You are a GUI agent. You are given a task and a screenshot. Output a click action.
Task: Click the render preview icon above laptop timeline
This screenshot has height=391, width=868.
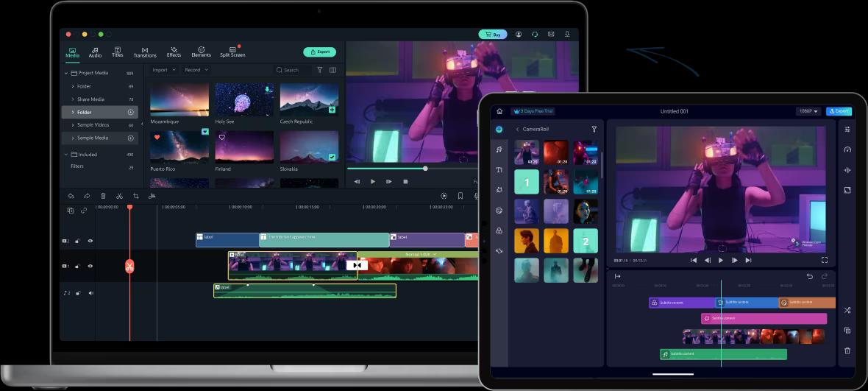coord(444,196)
